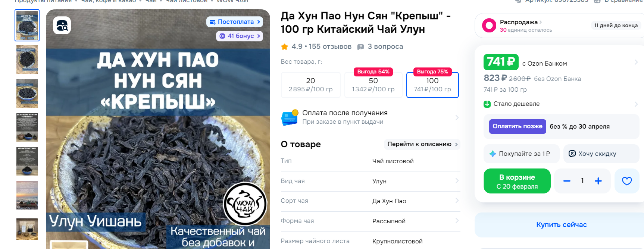Screen dimensions: 644x249
Task: Open the 41 бонус badge
Action: [240, 36]
